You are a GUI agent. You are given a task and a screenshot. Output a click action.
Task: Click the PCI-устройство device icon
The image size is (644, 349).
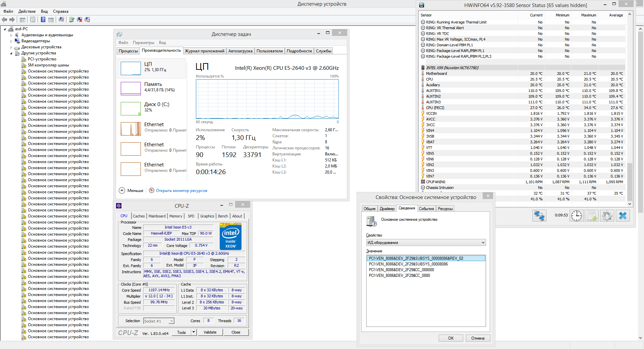tap(24, 59)
